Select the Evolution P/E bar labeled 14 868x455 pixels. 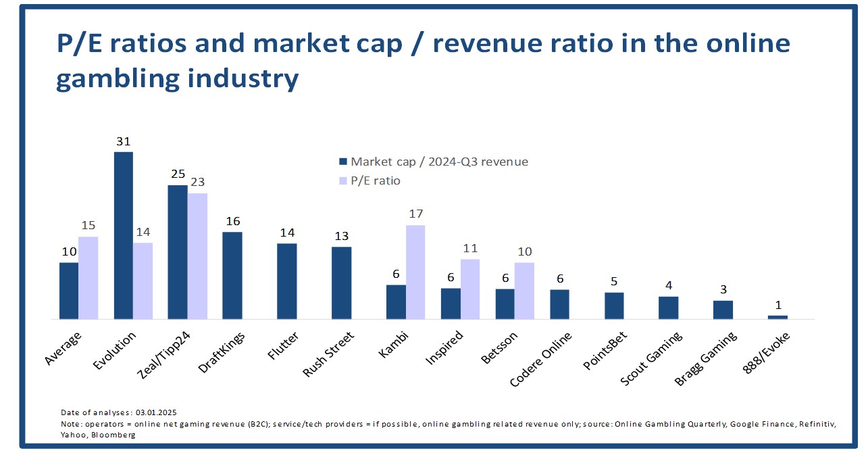(143, 281)
